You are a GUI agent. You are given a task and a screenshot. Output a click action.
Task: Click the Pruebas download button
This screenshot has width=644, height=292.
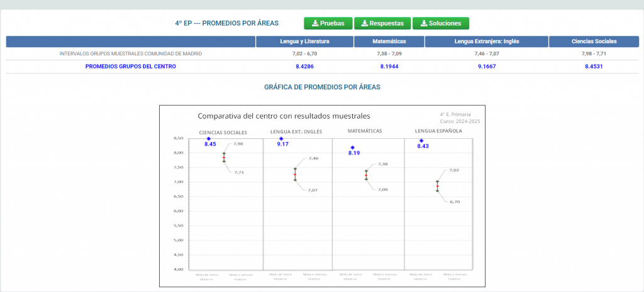[328, 23]
